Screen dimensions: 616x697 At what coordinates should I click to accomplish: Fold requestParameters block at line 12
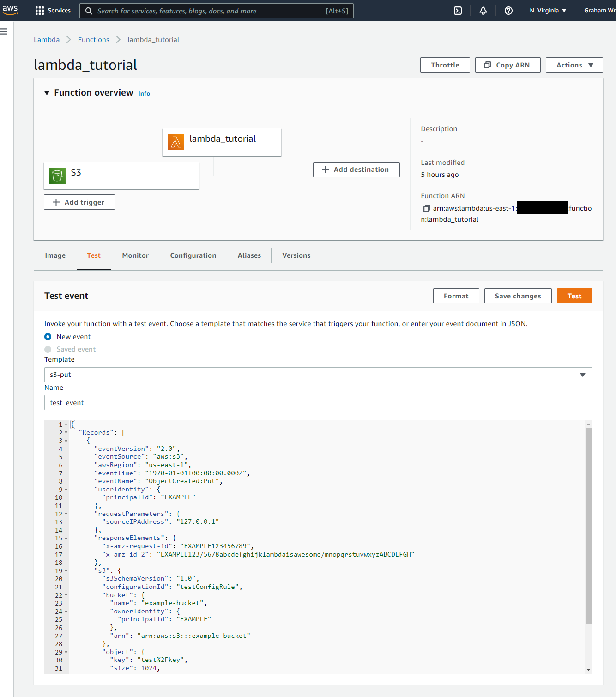pos(66,514)
